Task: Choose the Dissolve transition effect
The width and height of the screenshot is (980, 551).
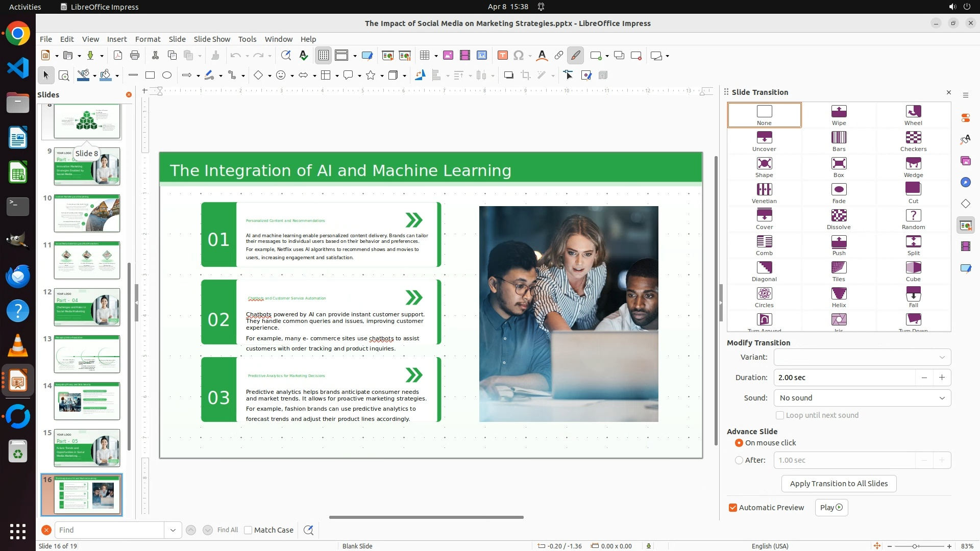Action: tap(839, 218)
